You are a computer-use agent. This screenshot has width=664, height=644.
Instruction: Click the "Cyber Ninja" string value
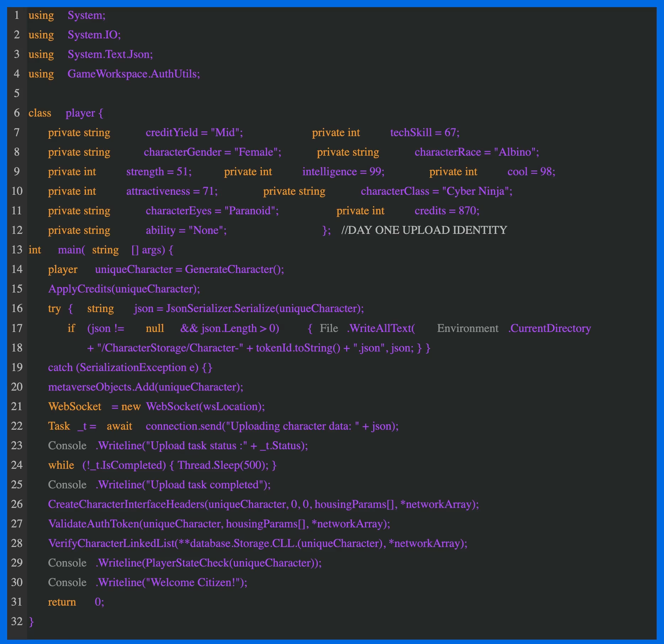click(476, 191)
